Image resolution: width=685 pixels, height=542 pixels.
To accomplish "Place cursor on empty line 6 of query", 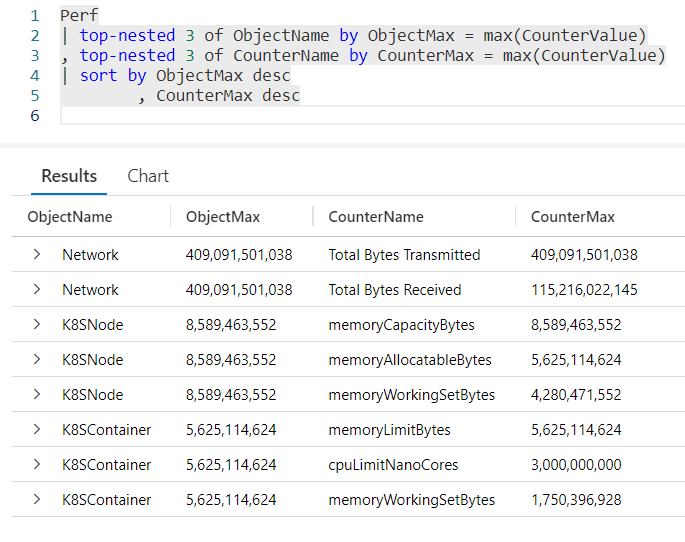I will coord(300,116).
